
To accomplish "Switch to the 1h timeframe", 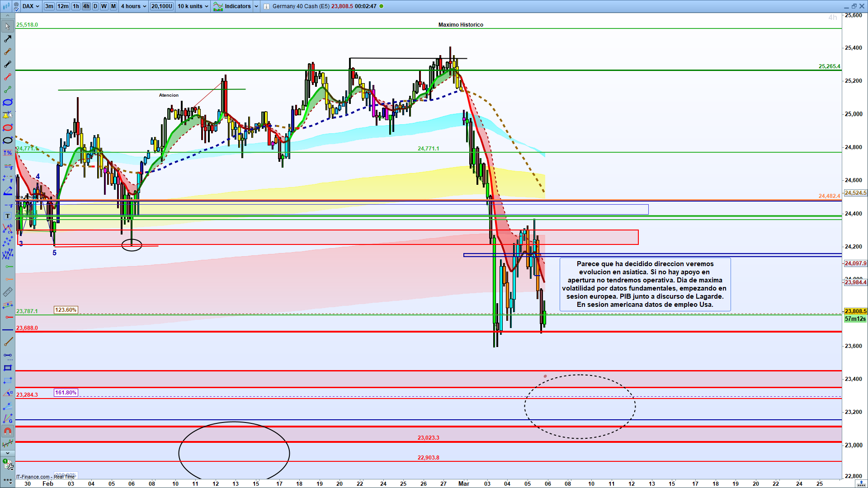I will (x=76, y=6).
